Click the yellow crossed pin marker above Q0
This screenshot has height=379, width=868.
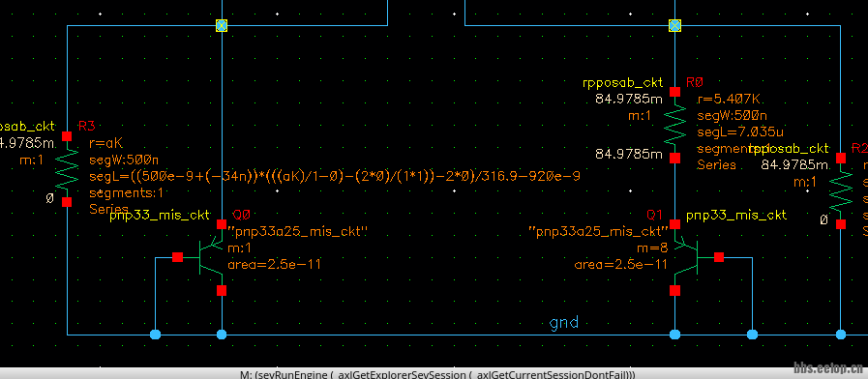tap(222, 25)
